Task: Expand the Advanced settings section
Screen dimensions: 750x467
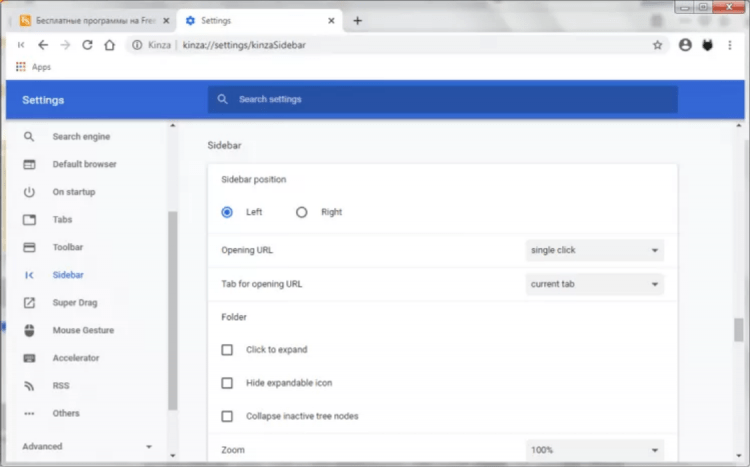Action: [88, 446]
